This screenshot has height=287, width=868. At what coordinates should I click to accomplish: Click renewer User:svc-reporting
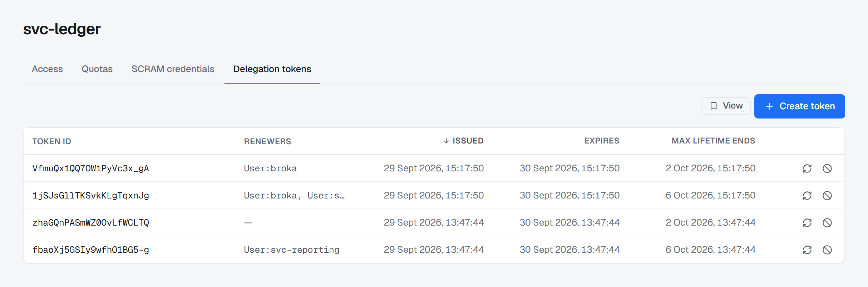click(292, 250)
